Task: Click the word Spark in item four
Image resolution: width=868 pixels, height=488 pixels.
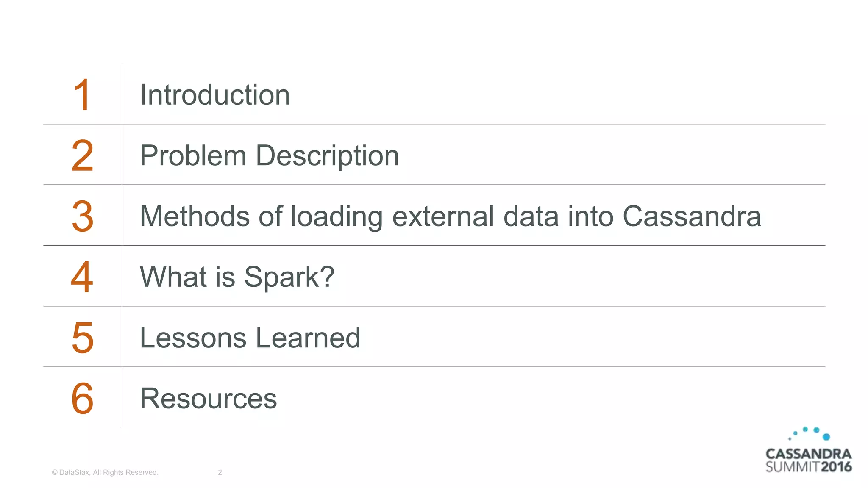Action: pos(282,277)
